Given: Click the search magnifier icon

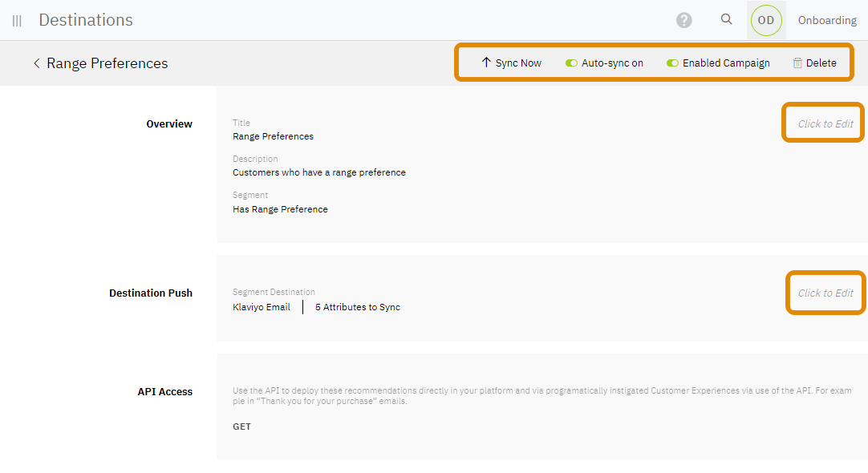Looking at the screenshot, I should (x=726, y=20).
